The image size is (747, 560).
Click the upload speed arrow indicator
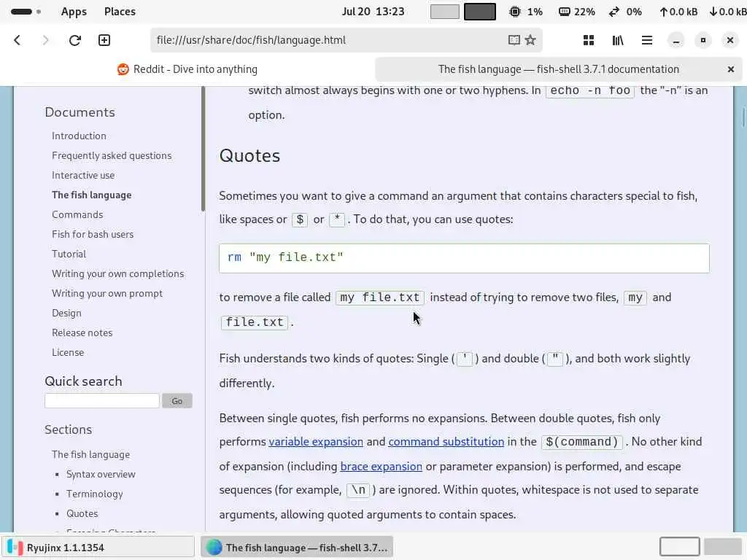click(663, 12)
